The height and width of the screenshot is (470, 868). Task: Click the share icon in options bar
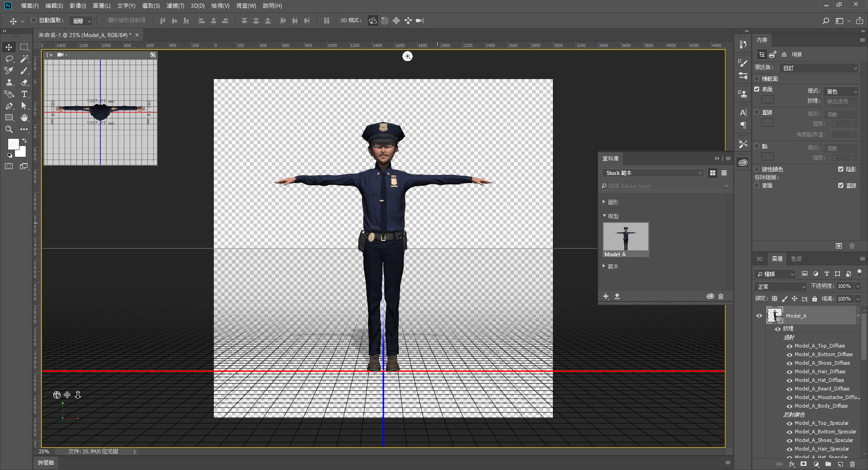coord(859,21)
